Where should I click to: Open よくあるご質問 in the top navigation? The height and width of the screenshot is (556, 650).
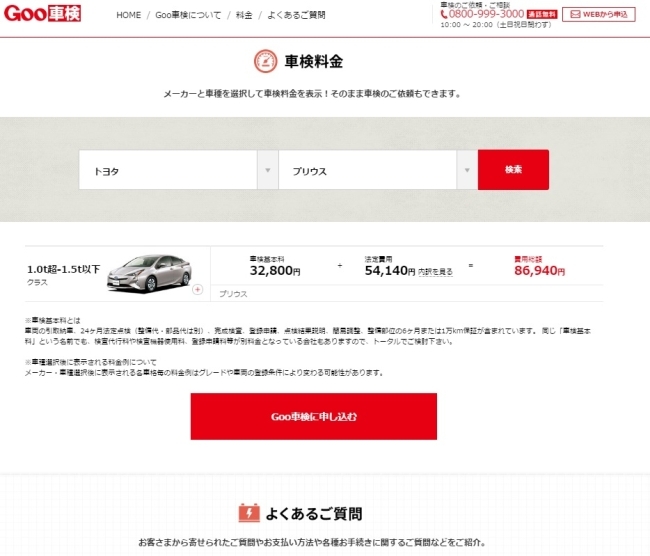tap(296, 15)
